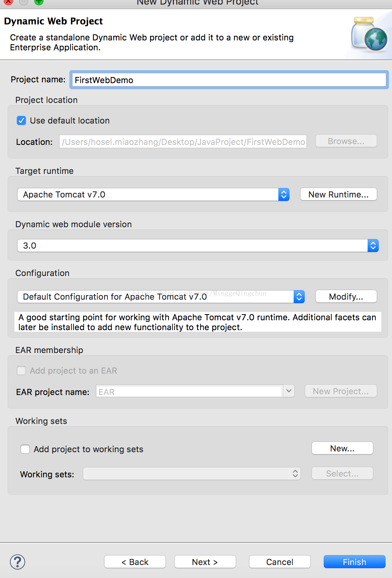The height and width of the screenshot is (578, 392).
Task: Click Next to continue the wizard
Action: [x=205, y=562]
